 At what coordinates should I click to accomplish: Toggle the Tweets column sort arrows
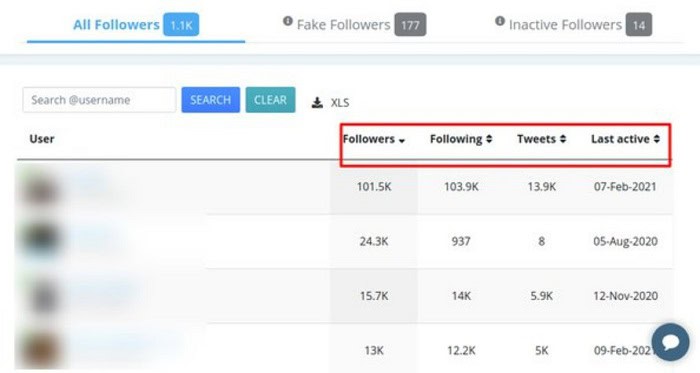tap(563, 139)
